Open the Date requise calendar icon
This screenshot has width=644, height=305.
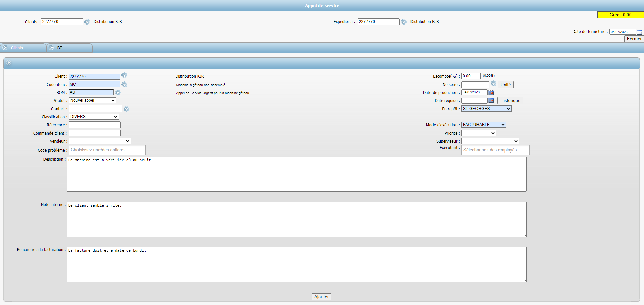tap(491, 100)
